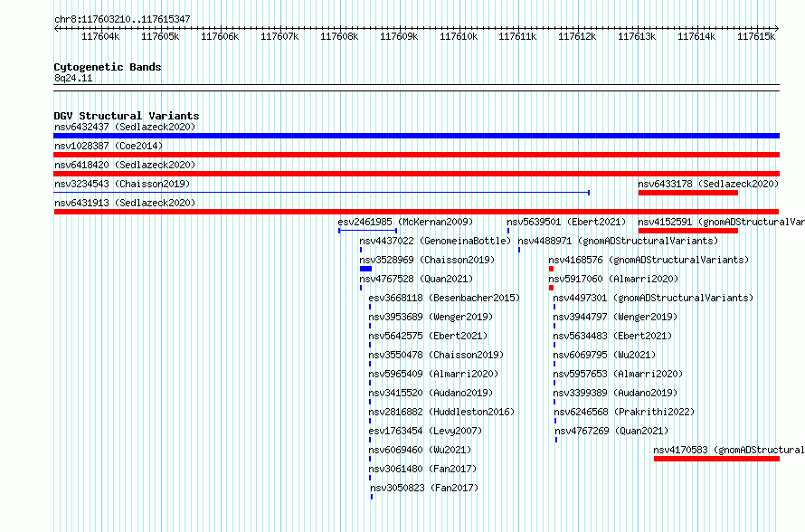Viewport: 805px width, 532px height.
Task: Open the nsv1028387 (Coe2014) variant label
Action: 109,146
